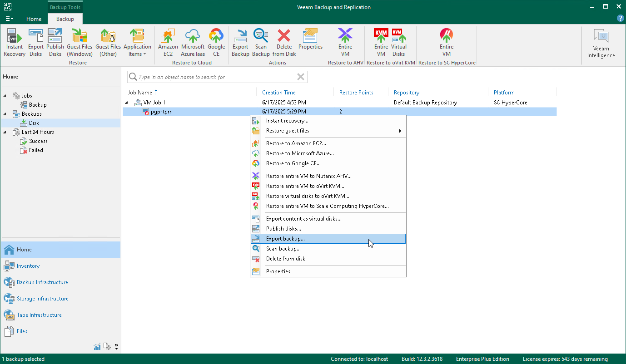Select Success under Last 24 Hours
The image size is (626, 364).
[38, 141]
